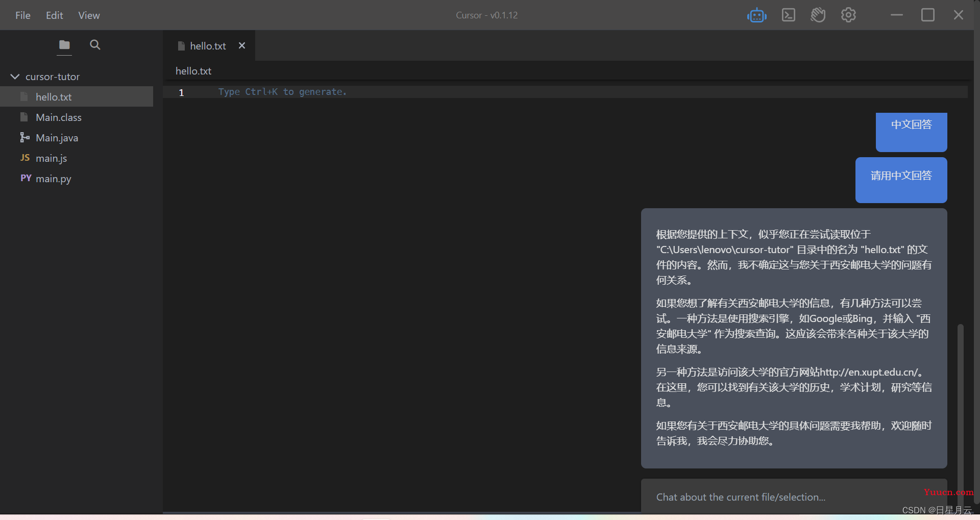The image size is (980, 520).
Task: Switch to the hello.txt tab
Action: coord(208,46)
